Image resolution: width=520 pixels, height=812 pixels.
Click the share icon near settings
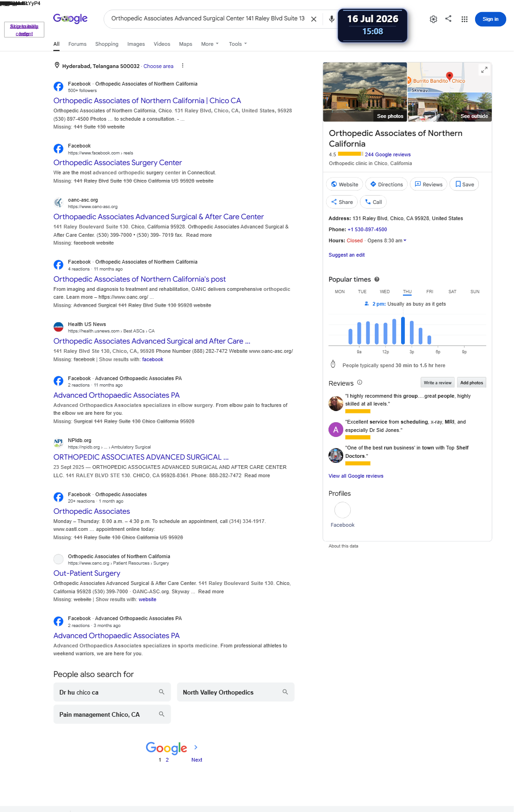[448, 18]
